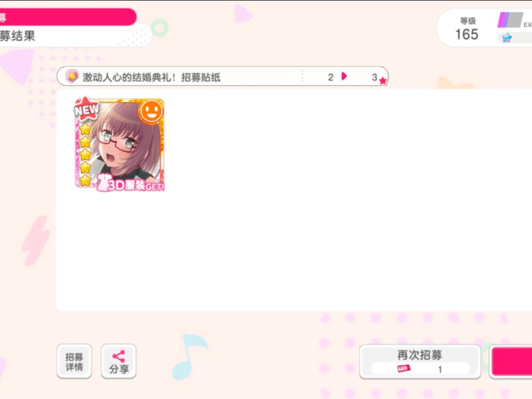Tap the NEW badge on the card
This screenshot has width=532, height=399.
pos(87,109)
